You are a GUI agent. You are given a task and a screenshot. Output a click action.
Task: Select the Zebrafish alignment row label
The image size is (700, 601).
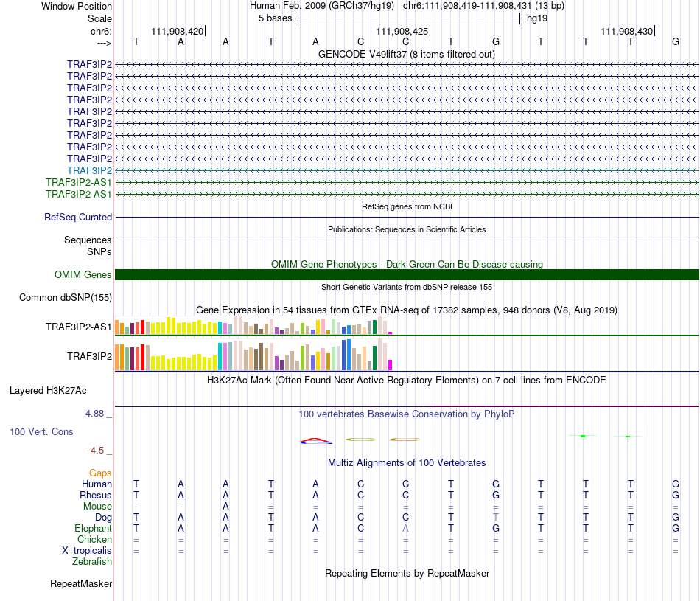pyautogui.click(x=92, y=562)
